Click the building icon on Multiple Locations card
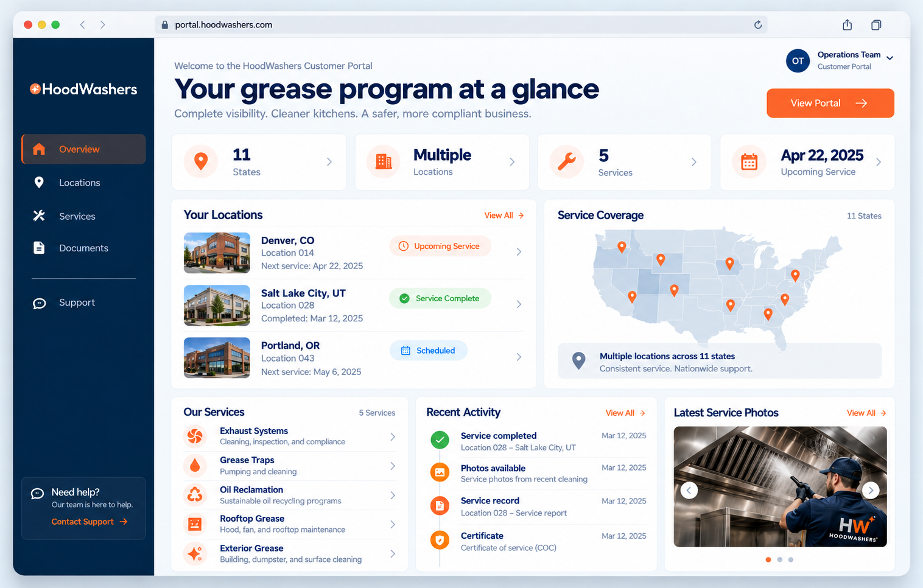 384,161
